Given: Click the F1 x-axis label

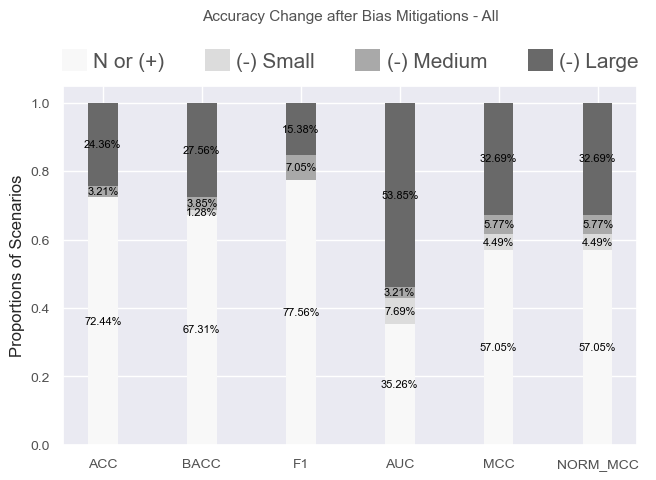Looking at the screenshot, I should coord(300,464).
